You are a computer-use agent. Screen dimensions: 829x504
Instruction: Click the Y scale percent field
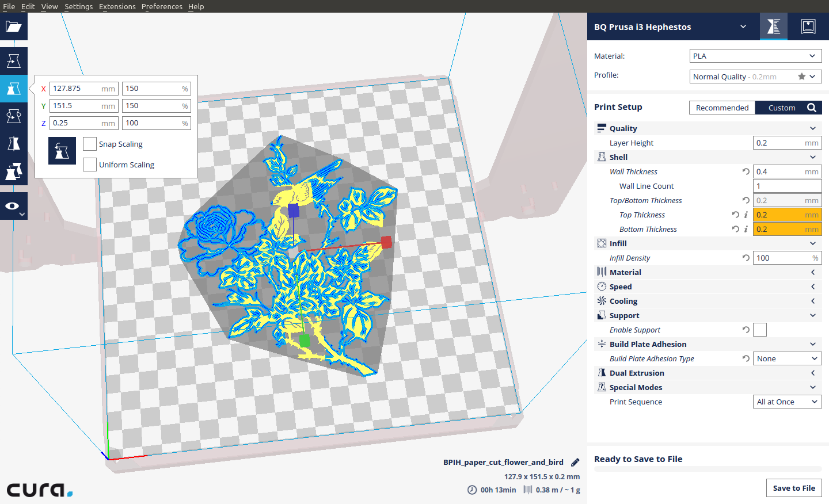pyautogui.click(x=157, y=106)
